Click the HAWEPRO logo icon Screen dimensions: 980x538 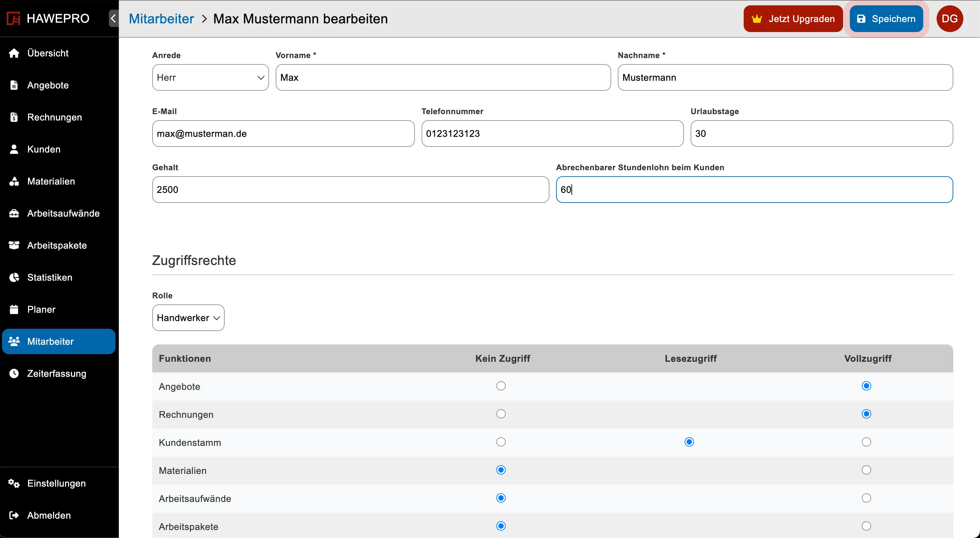pos(14,18)
